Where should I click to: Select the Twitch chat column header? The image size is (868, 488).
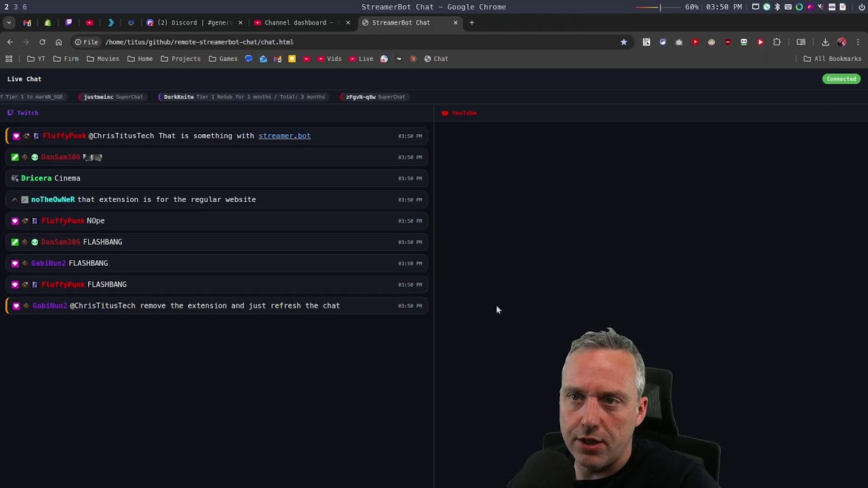[22, 113]
